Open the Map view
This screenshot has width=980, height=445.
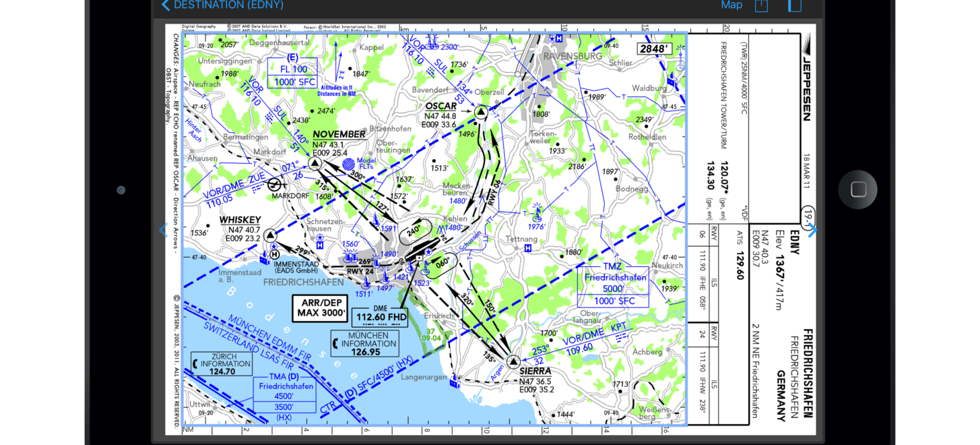point(731,5)
